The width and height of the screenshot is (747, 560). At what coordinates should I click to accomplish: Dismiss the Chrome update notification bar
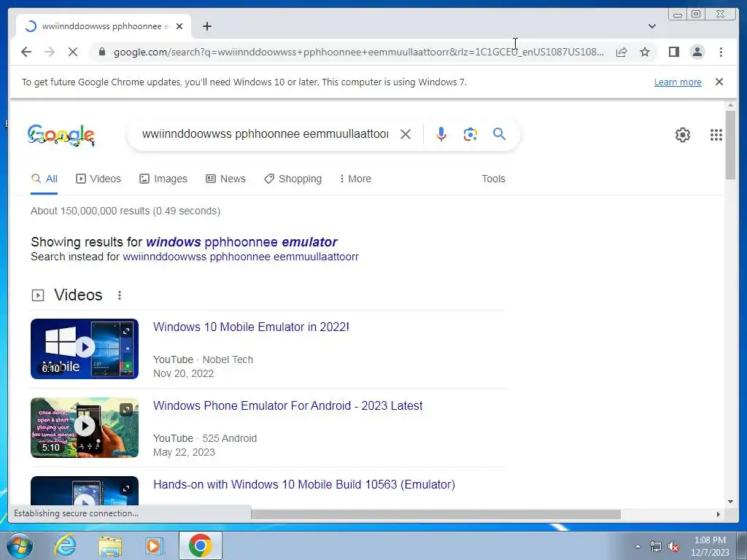coord(719,82)
